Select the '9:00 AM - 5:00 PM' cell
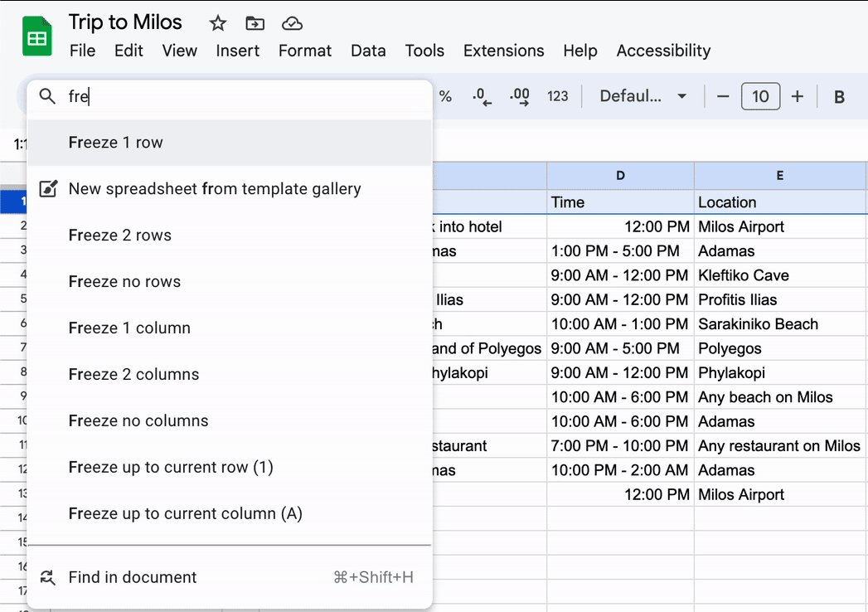 pyautogui.click(x=620, y=348)
